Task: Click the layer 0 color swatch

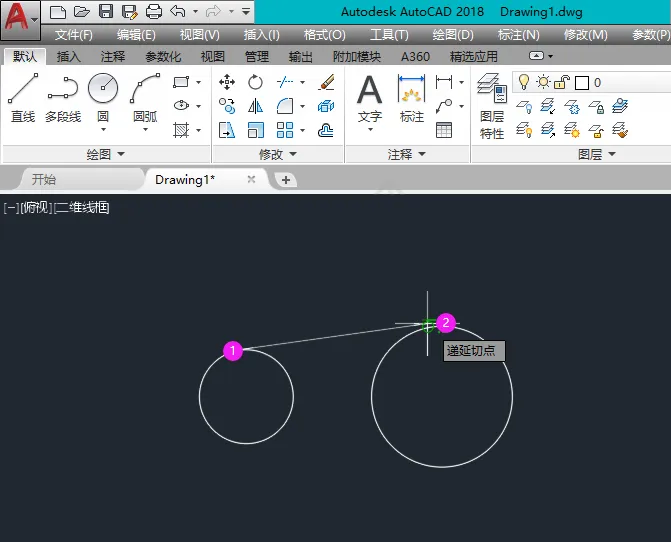Action: (582, 83)
